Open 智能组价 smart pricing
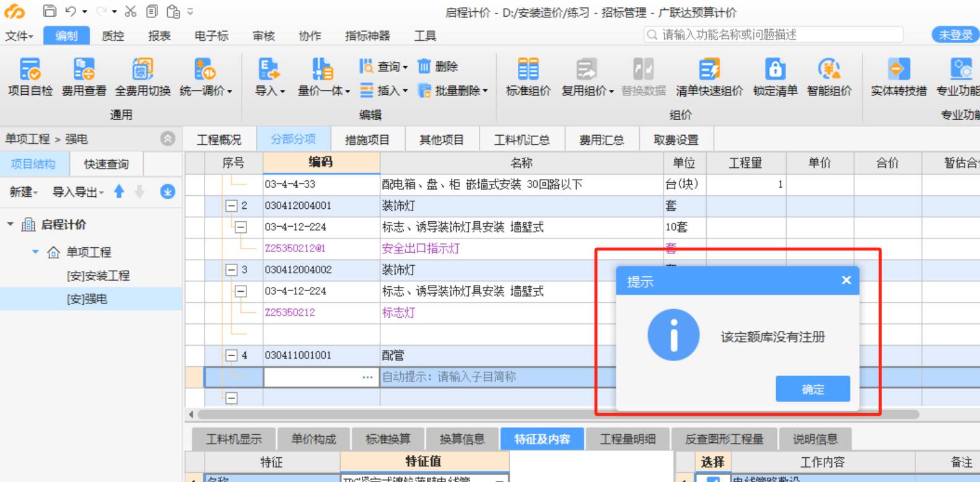 coord(829,77)
